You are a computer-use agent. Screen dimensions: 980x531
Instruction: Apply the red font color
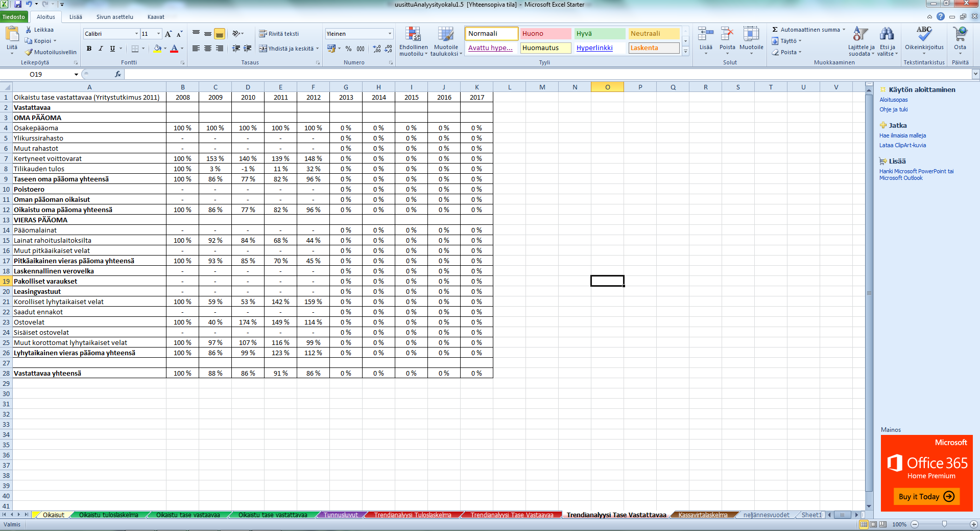[x=174, y=49]
